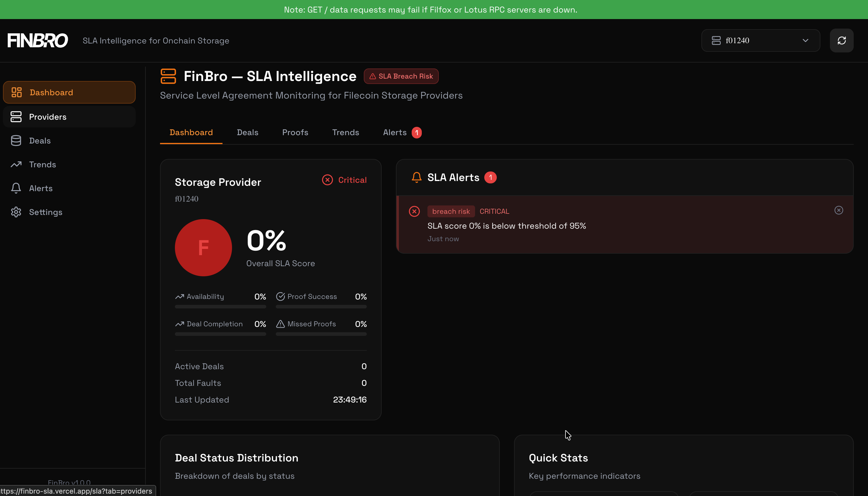Open Deals in the sidebar

click(x=69, y=141)
